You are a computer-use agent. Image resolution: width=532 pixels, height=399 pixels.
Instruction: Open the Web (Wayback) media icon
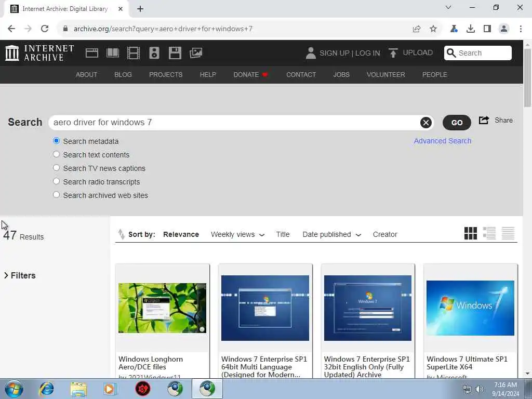pyautogui.click(x=91, y=53)
